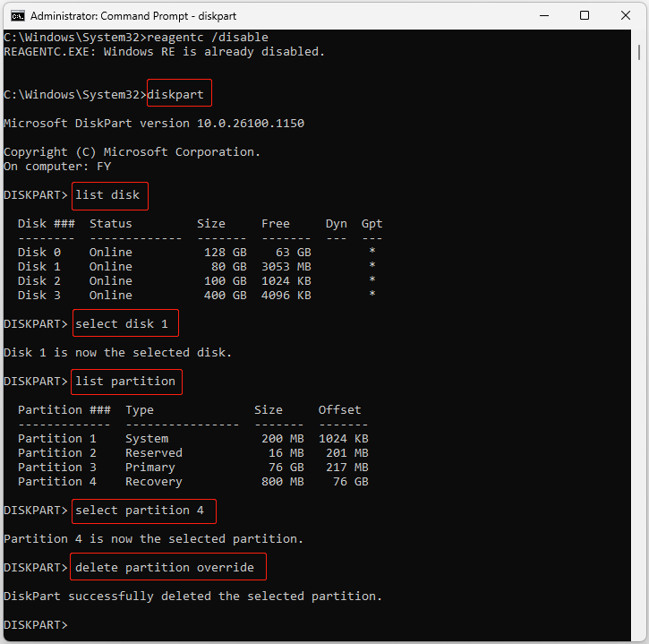Click the 'Partition 2' row label

57,453
